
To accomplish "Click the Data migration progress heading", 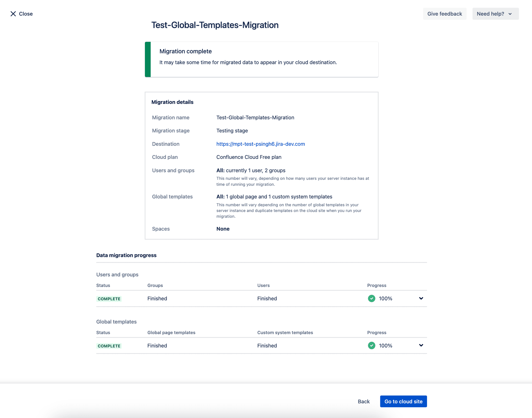I will pos(126,255).
